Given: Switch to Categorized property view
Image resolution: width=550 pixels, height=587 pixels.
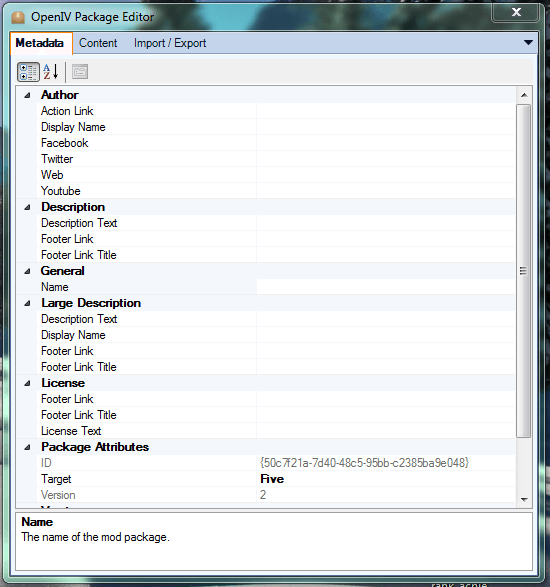Looking at the screenshot, I should (x=28, y=72).
